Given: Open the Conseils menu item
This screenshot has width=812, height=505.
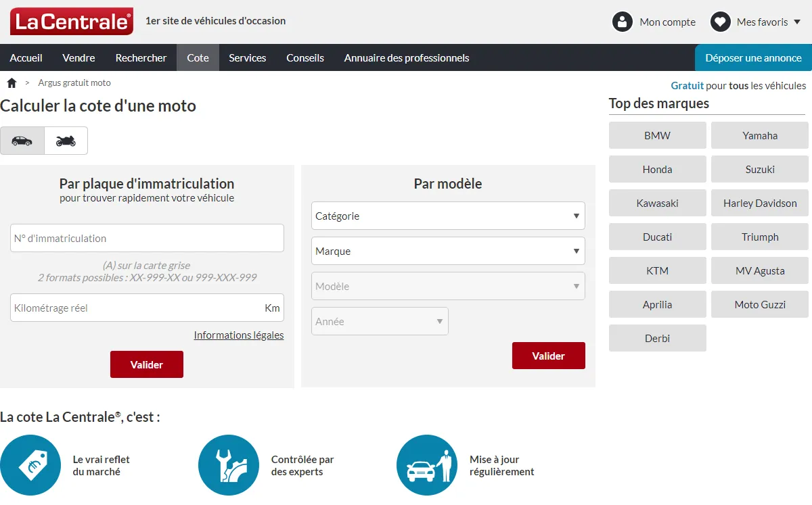Looking at the screenshot, I should tap(305, 58).
